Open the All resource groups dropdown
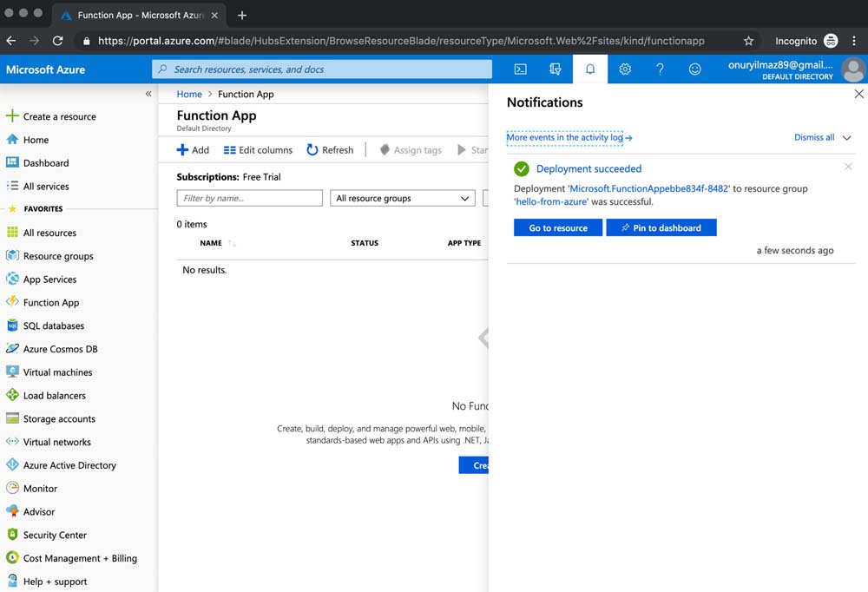 [403, 198]
